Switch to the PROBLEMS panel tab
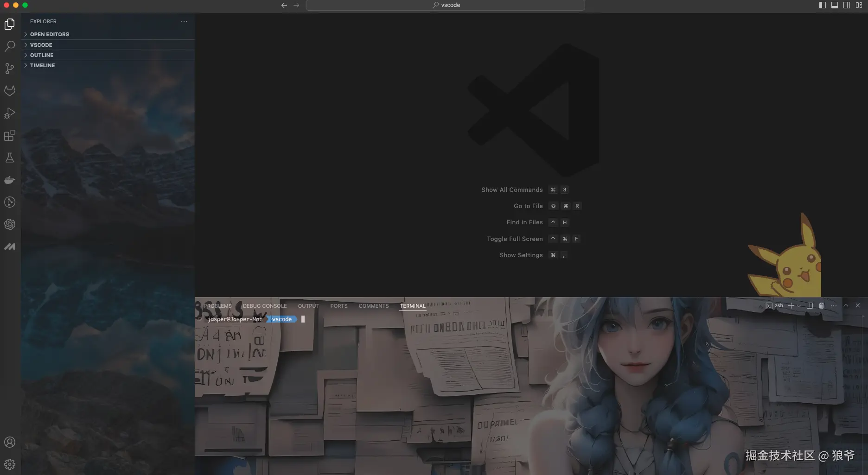The image size is (868, 475). coord(217,306)
